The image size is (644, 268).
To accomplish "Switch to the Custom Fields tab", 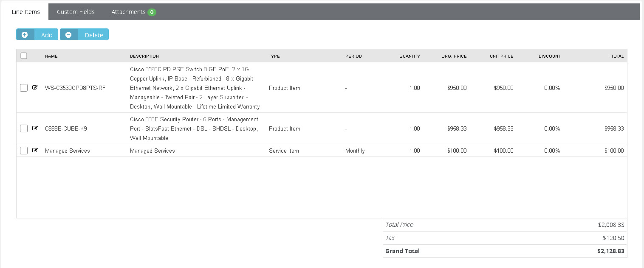I will click(76, 12).
